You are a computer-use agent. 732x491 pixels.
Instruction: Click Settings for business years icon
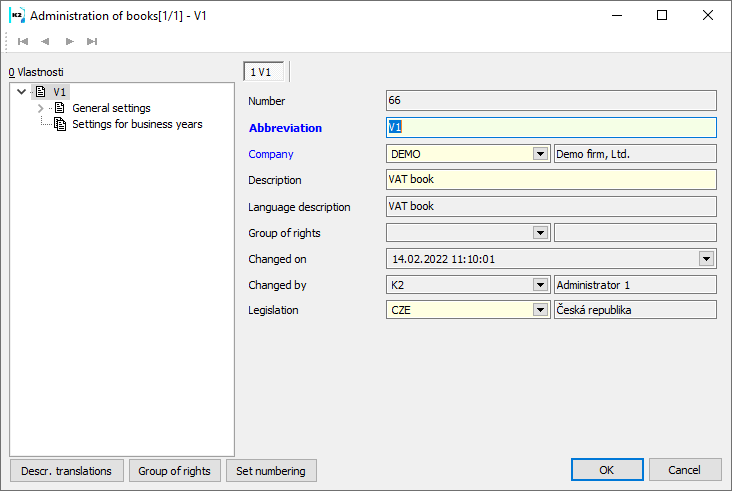coord(60,124)
